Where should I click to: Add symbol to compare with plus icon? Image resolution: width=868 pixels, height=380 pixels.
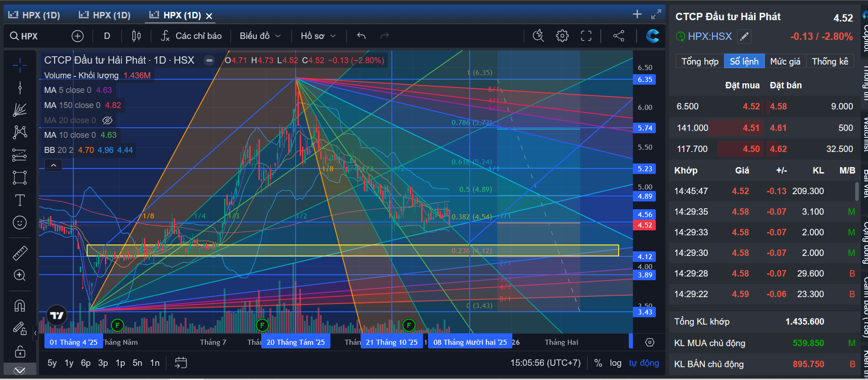[77, 36]
